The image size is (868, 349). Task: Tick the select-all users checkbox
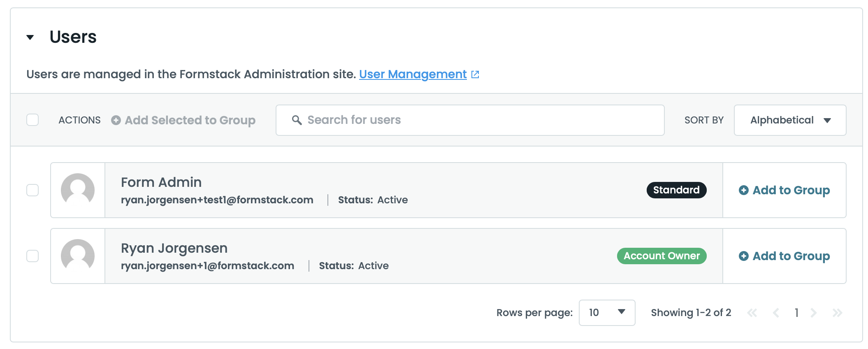[x=32, y=120]
